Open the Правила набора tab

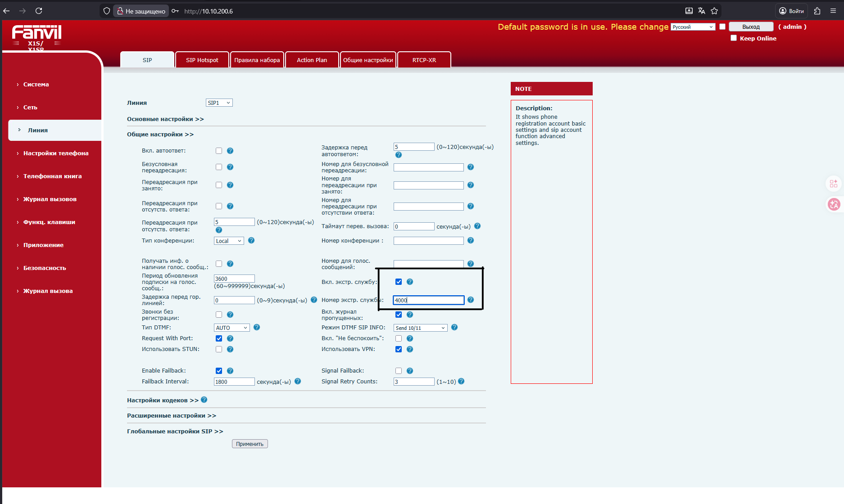[257, 60]
